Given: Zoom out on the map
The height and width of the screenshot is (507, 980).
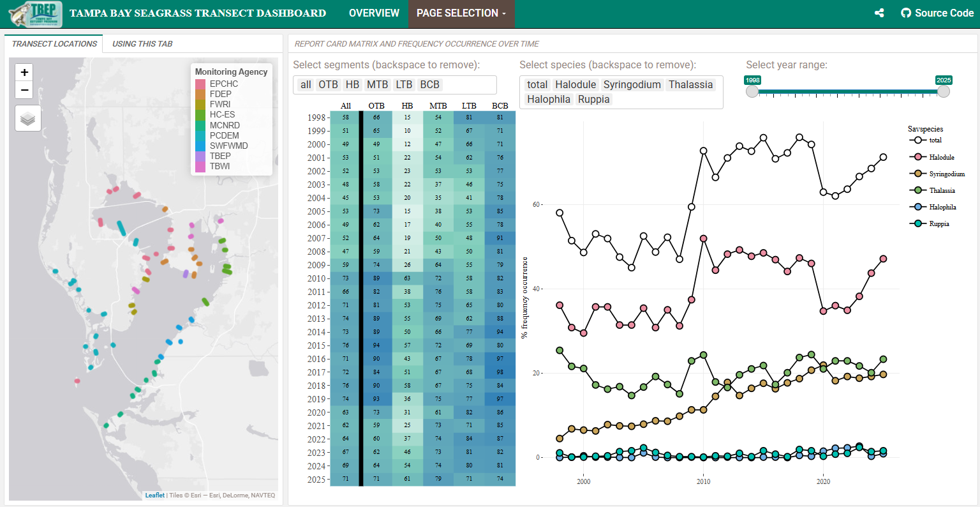Looking at the screenshot, I should (24, 90).
